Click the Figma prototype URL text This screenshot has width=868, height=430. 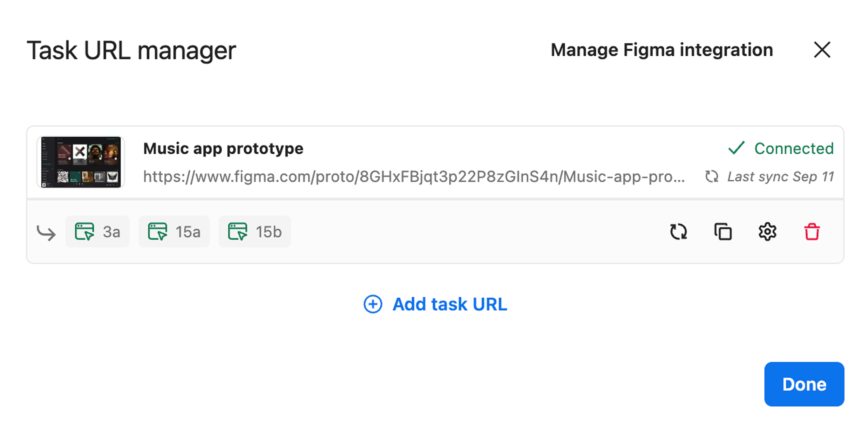(414, 177)
